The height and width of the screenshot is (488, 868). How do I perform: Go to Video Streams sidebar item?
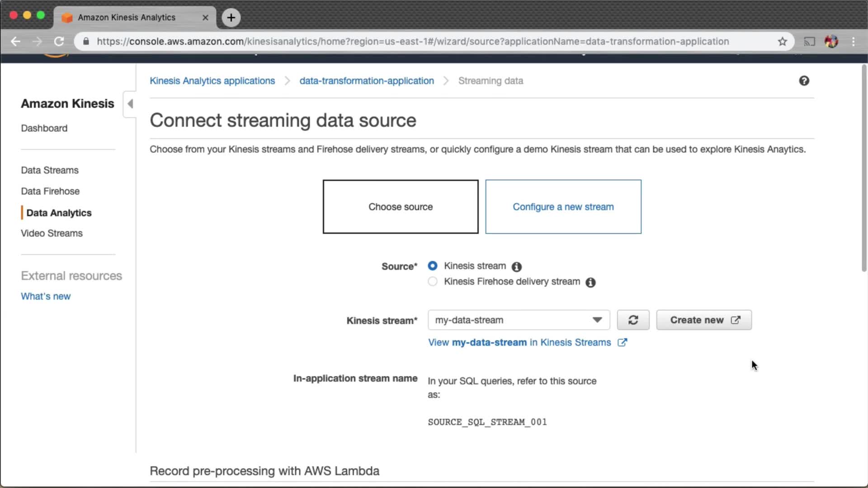pos(52,233)
